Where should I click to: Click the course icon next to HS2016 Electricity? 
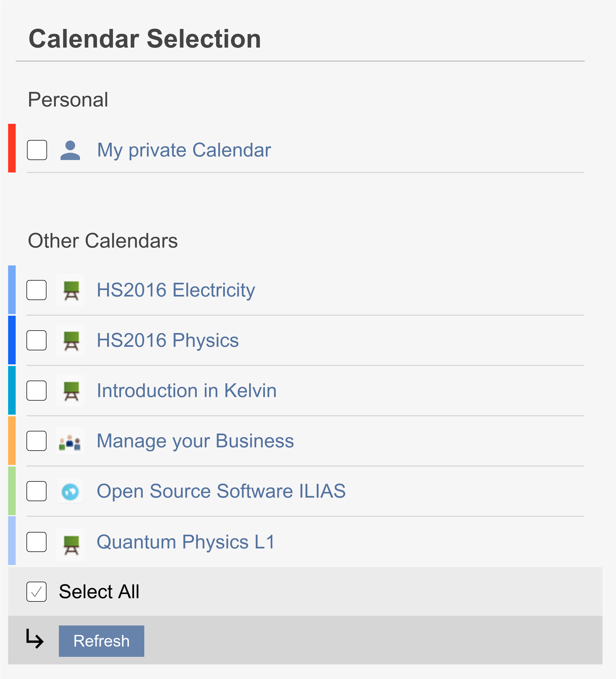70,290
